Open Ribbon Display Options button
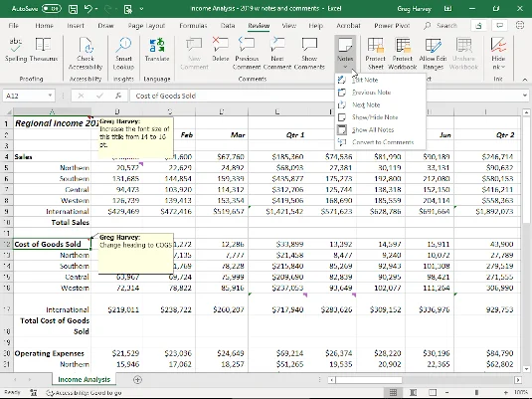The image size is (532, 399). pos(448,9)
